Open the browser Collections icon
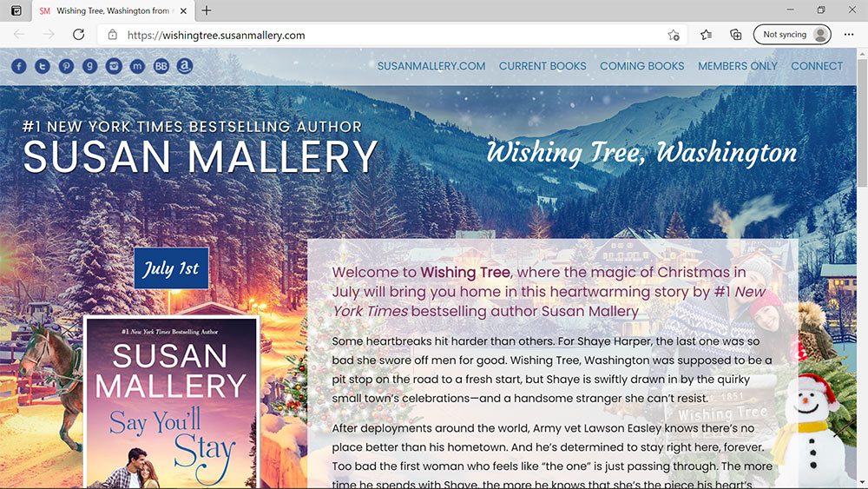This screenshot has width=868, height=489. 736,35
